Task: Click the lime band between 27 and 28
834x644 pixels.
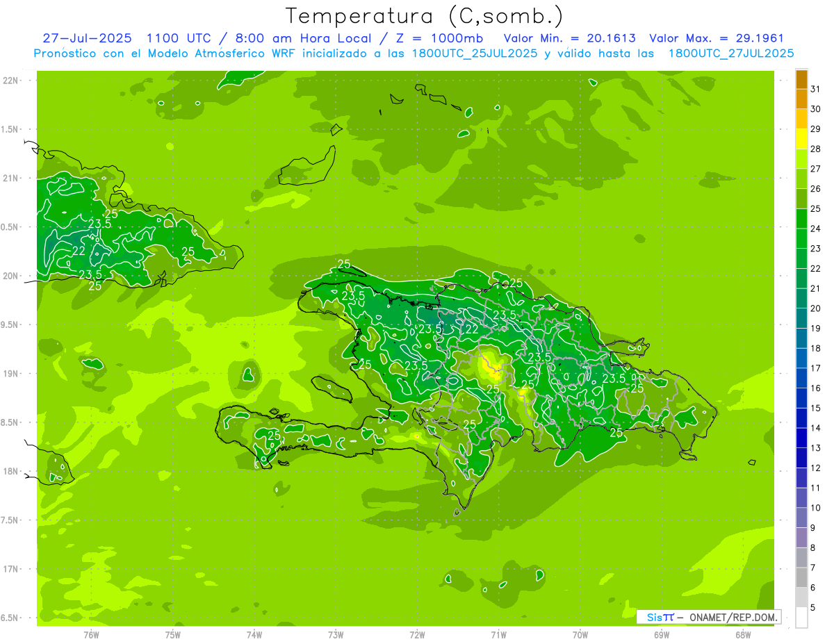Action: 801,159
